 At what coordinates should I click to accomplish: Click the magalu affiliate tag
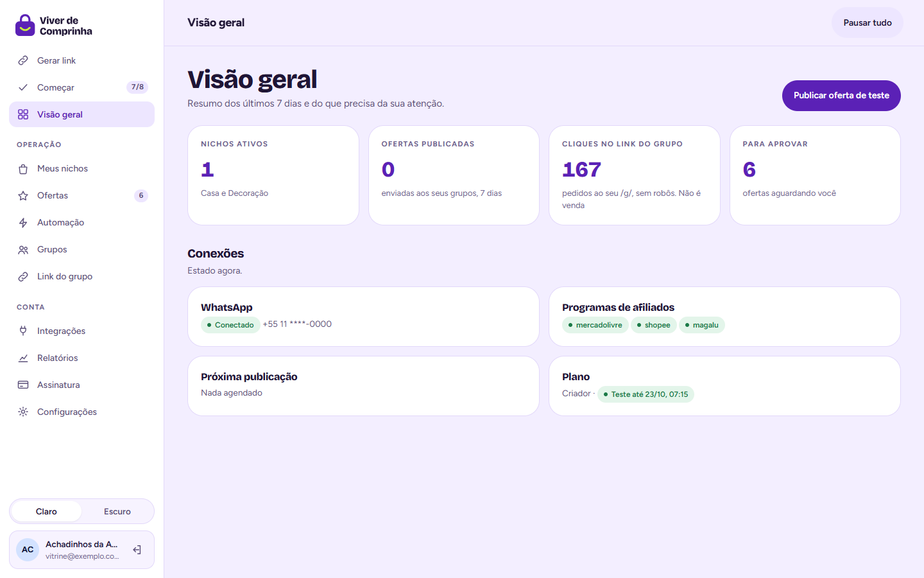coord(702,325)
